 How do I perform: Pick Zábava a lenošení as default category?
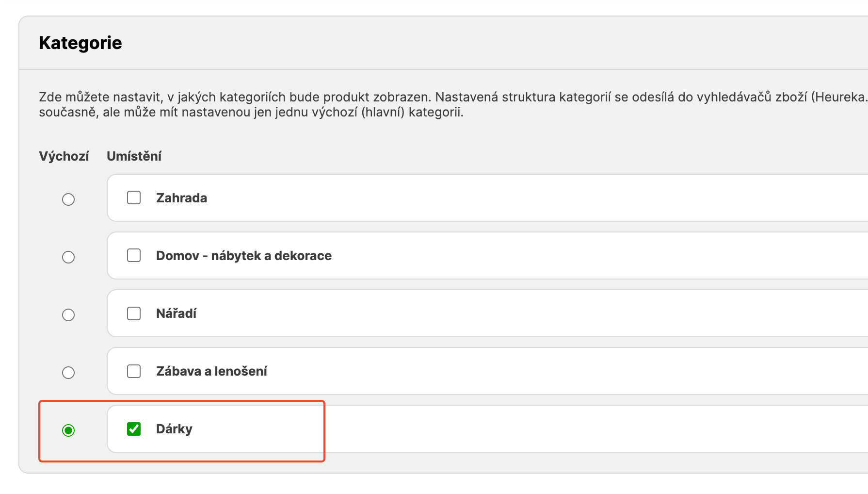click(68, 373)
